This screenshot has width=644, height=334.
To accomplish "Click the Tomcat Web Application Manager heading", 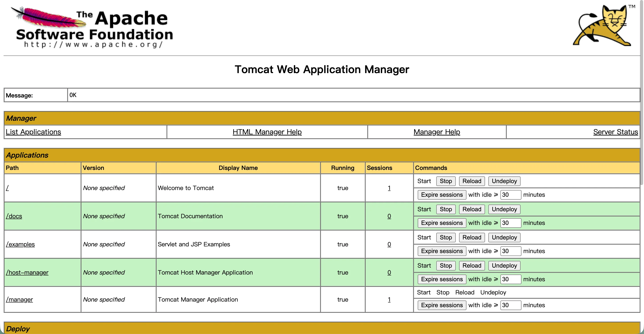I will point(322,69).
